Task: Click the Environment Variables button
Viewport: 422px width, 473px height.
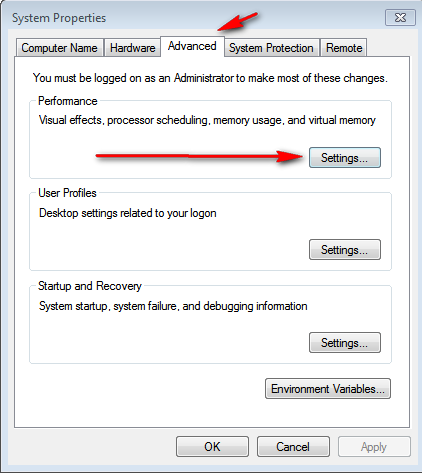Action: click(328, 389)
